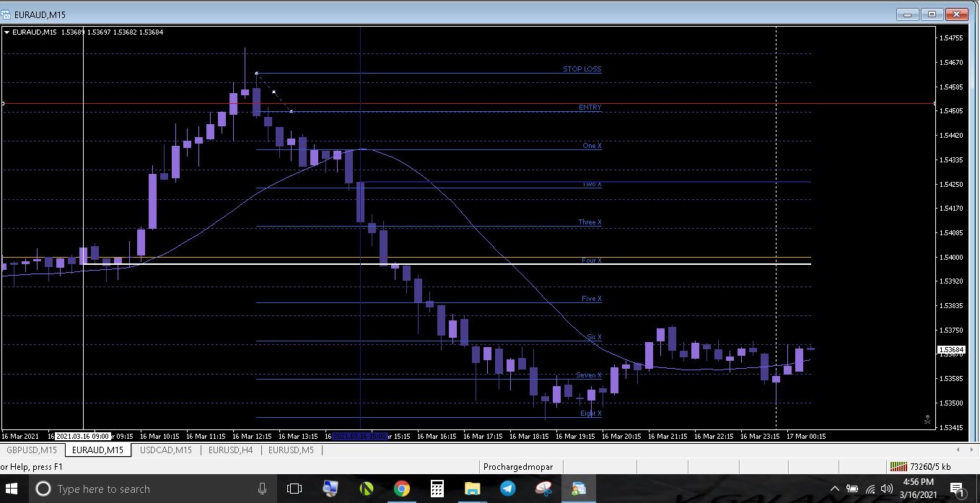Switch to the EURUSD,H4 chart tab
Viewport: 980px width, 503px height.
click(230, 450)
